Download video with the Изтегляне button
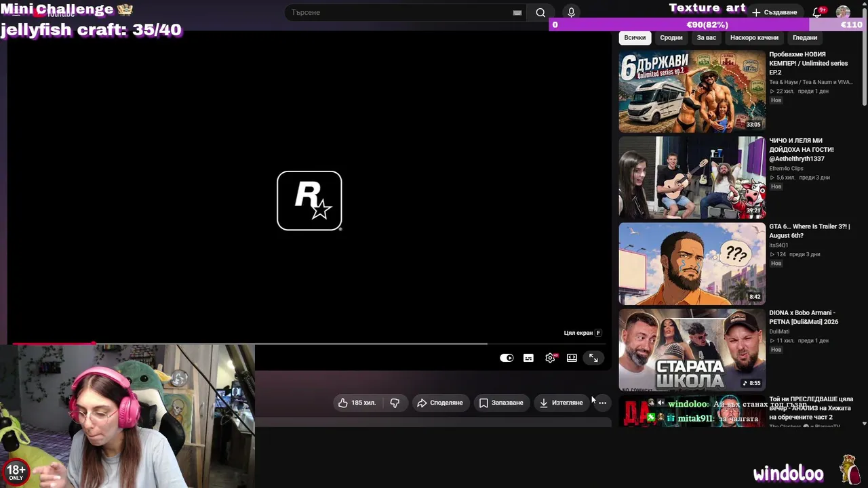Viewport: 868px width, 488px height. [561, 403]
